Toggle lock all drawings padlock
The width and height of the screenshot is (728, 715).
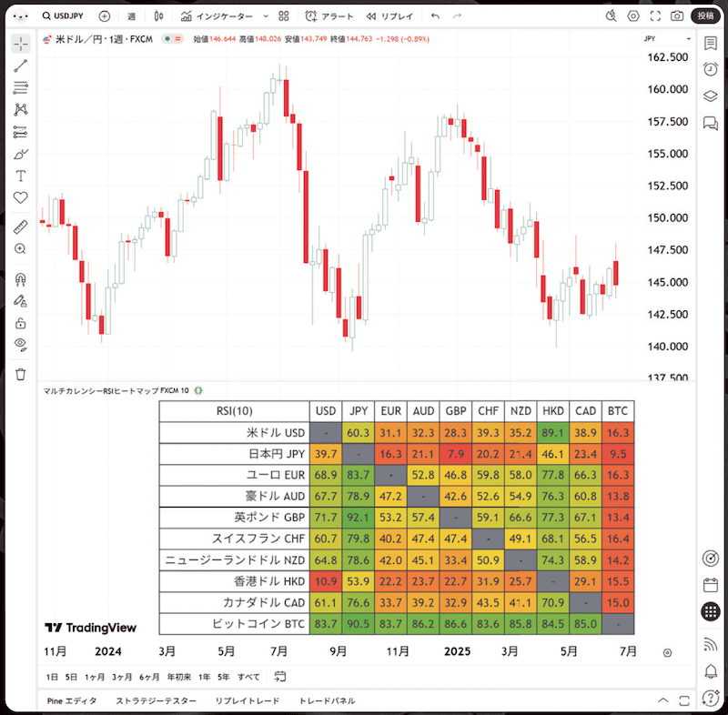pyautogui.click(x=21, y=323)
